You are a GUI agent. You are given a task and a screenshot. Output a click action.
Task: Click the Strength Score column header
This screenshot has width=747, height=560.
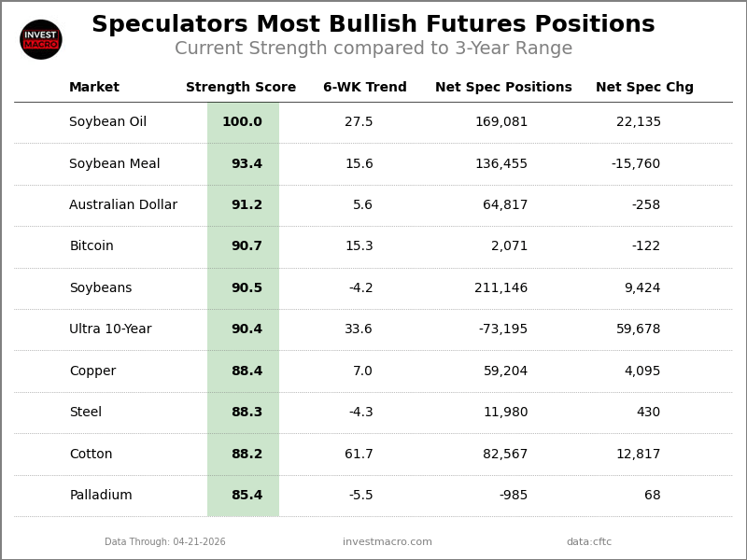[241, 88]
